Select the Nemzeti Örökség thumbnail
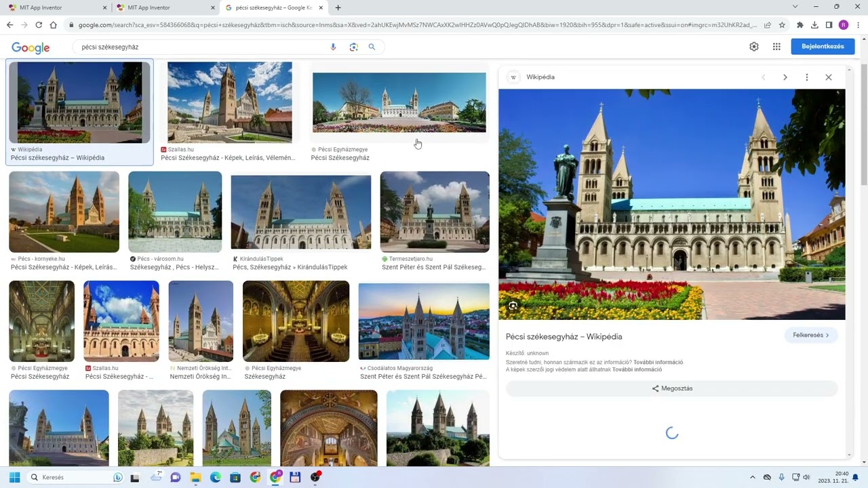 [x=201, y=321]
